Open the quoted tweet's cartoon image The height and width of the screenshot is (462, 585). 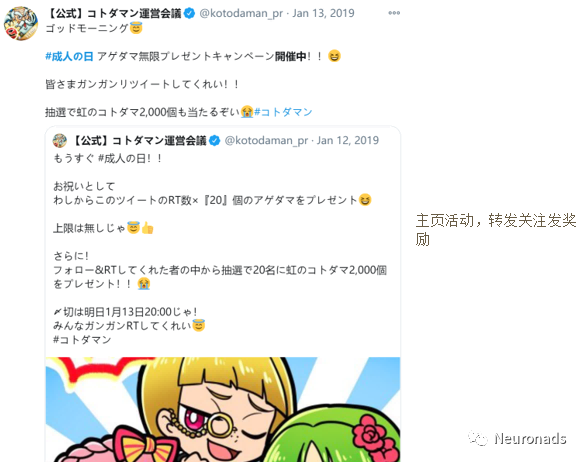(x=223, y=409)
